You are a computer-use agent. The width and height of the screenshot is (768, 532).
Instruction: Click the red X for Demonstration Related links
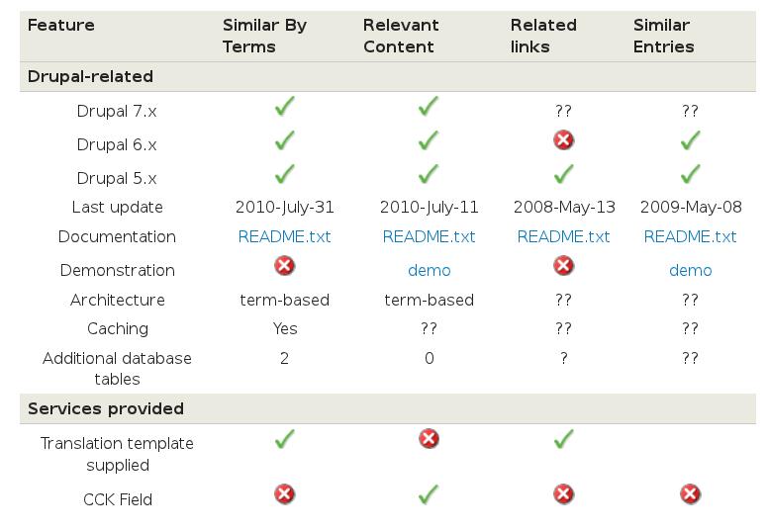tap(564, 266)
